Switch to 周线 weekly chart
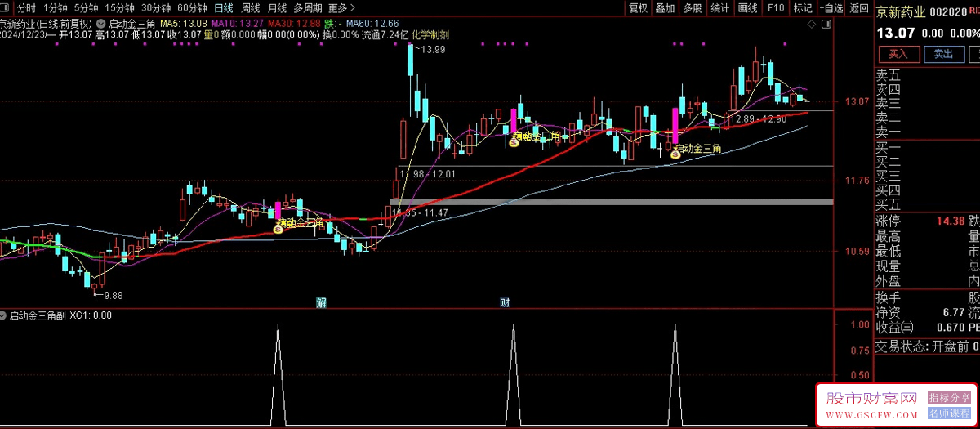The height and width of the screenshot is (429, 980). (251, 7)
